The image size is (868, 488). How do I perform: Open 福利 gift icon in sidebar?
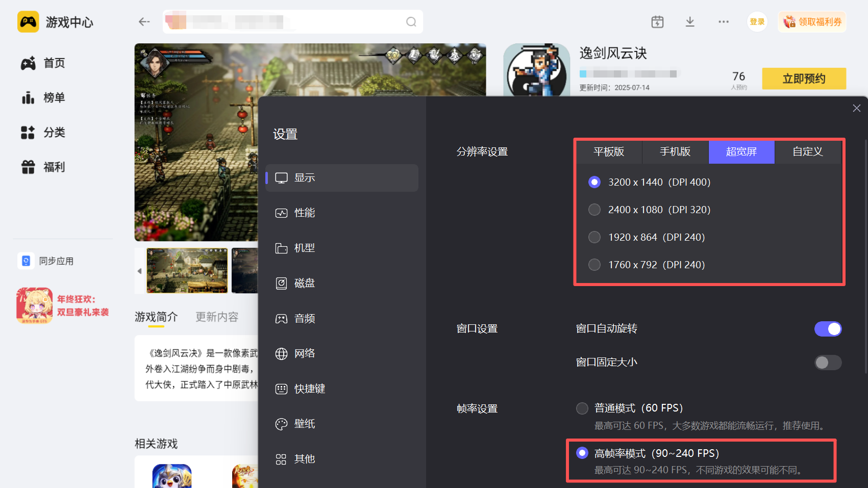coord(28,167)
